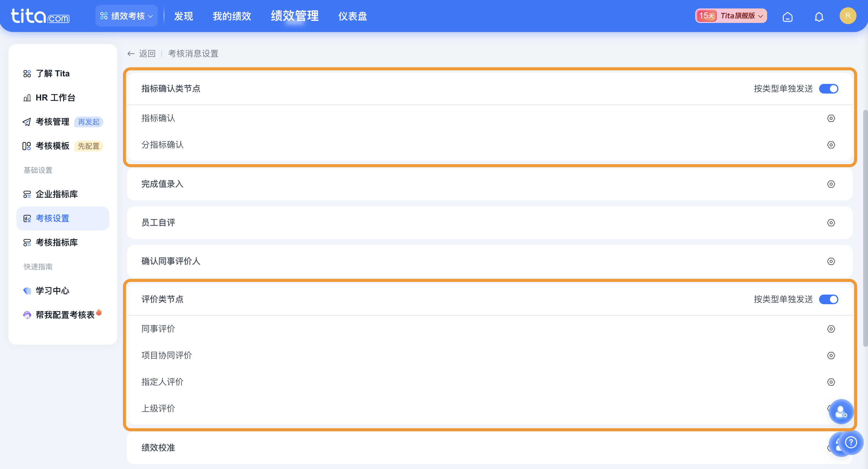Click the floating add-member button
868x469 pixels.
[x=841, y=411]
